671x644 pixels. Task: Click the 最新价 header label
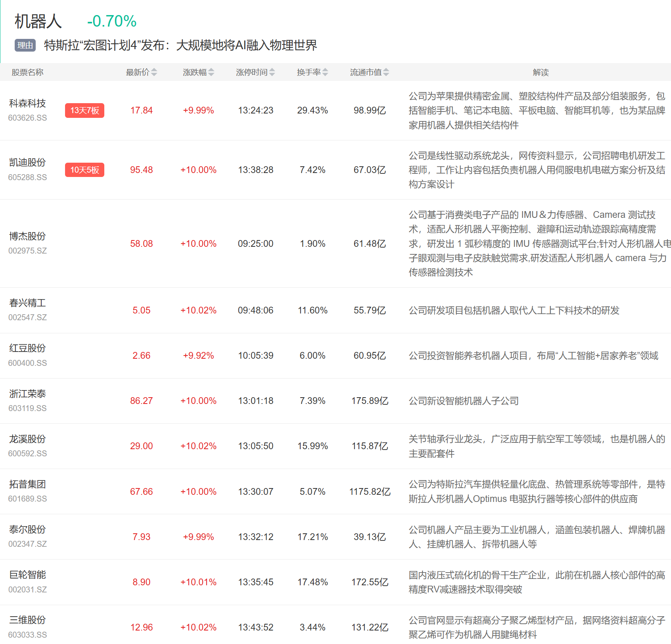point(138,72)
